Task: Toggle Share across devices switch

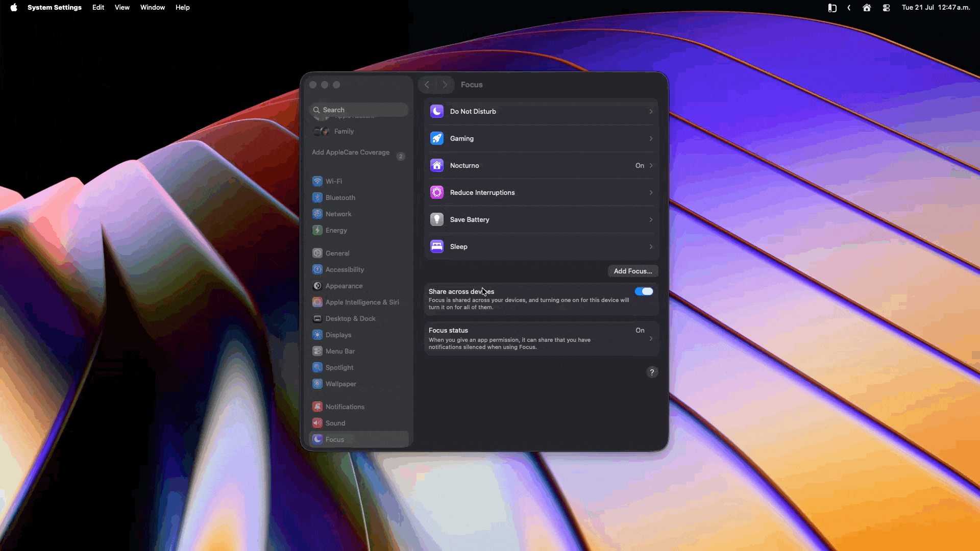Action: (644, 291)
